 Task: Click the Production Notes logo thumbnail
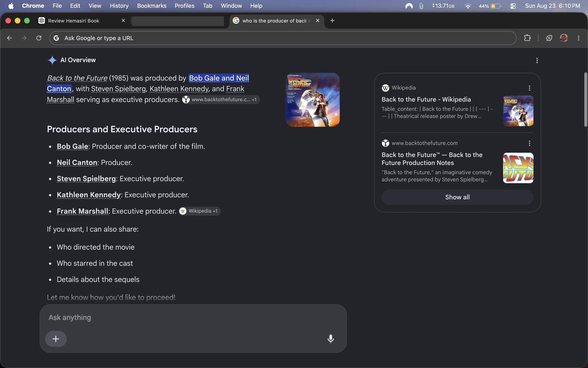(x=518, y=168)
